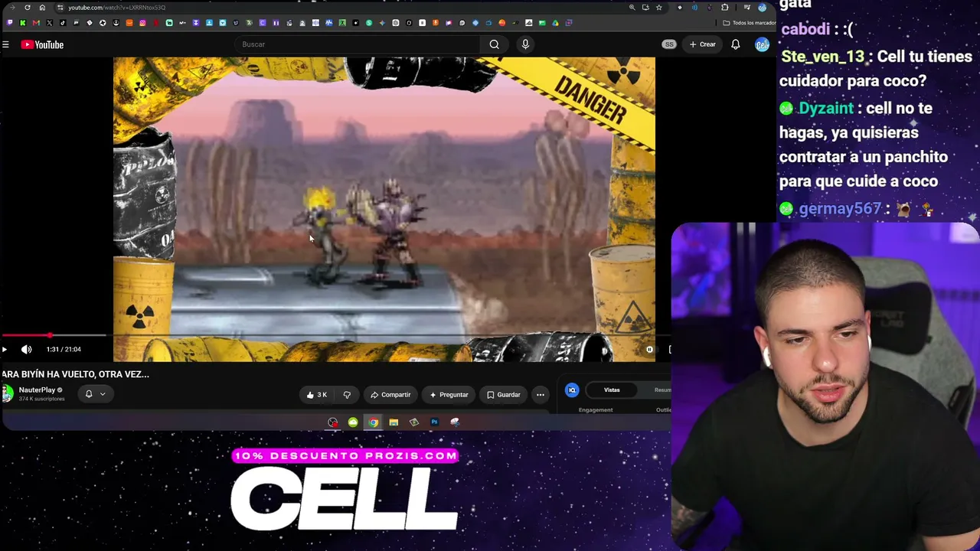Open the account avatar menu
Screen dimensions: 980x551
tap(762, 44)
